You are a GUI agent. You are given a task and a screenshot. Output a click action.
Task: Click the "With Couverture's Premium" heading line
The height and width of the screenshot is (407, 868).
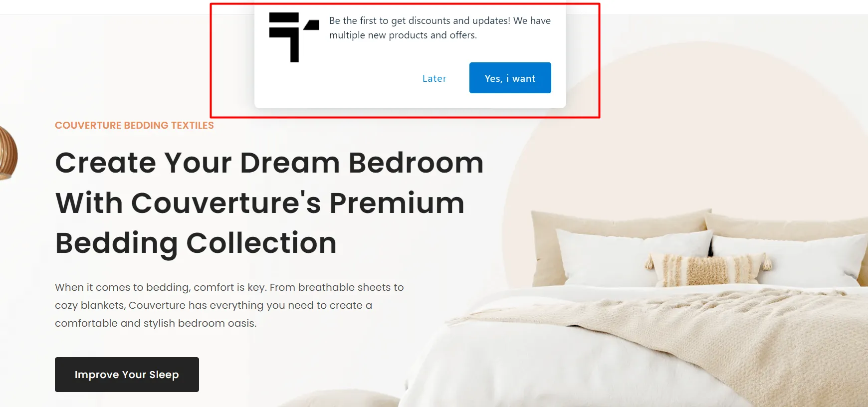tap(260, 203)
